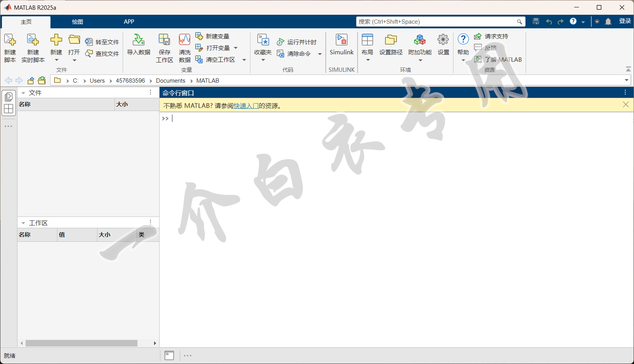The width and height of the screenshot is (634, 364).
Task: Open the 打开 dropdown arrow below the folder
Action: pyautogui.click(x=74, y=60)
